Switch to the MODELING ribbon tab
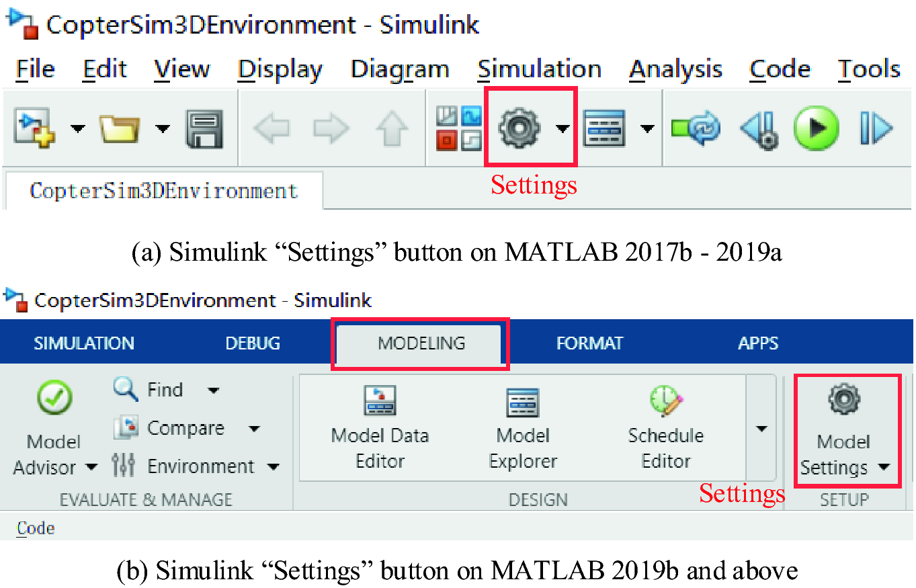The width and height of the screenshot is (916, 588). click(x=421, y=343)
